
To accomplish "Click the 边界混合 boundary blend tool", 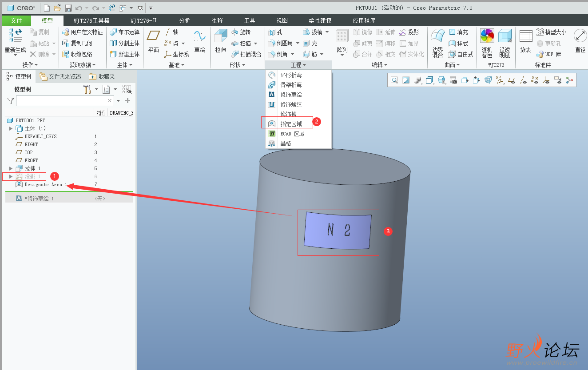I will [438, 43].
